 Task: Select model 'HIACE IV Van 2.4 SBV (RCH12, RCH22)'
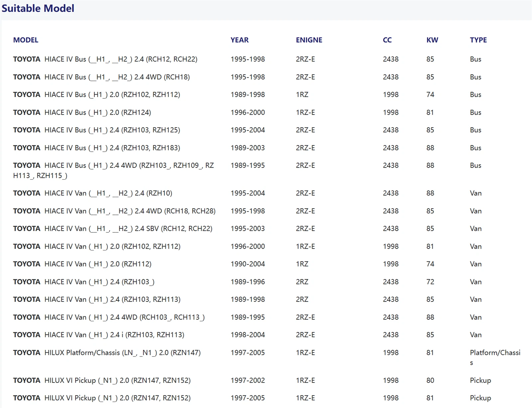click(112, 229)
